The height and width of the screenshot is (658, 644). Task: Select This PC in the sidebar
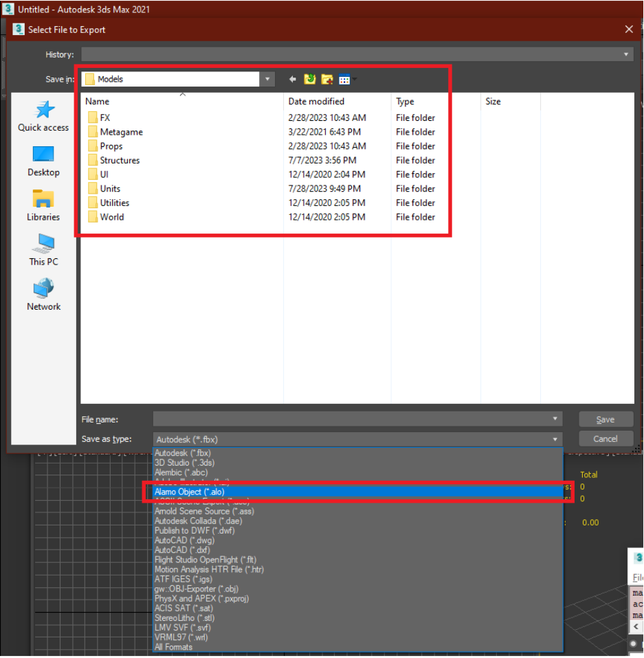pyautogui.click(x=43, y=250)
